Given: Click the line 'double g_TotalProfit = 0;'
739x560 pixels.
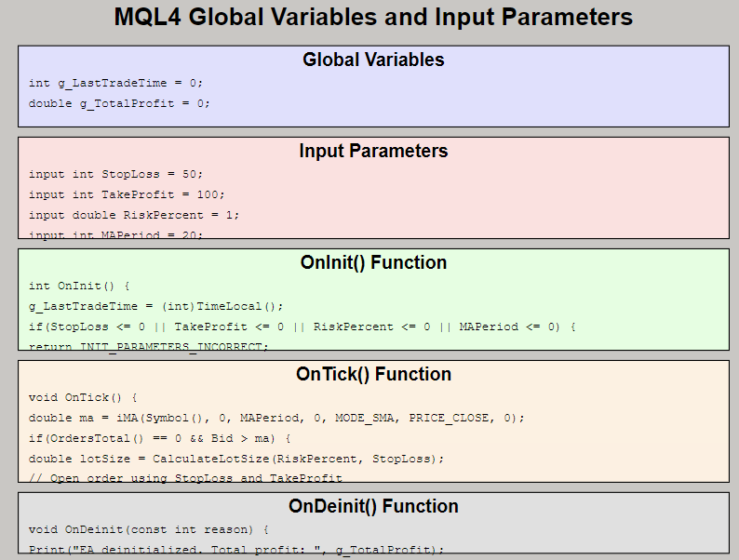Looking at the screenshot, I should pos(119,103).
